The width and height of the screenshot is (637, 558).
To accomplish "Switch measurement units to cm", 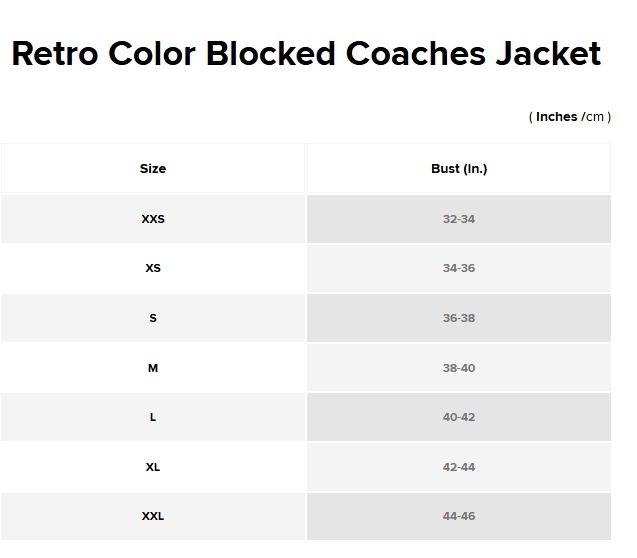I will (595, 117).
